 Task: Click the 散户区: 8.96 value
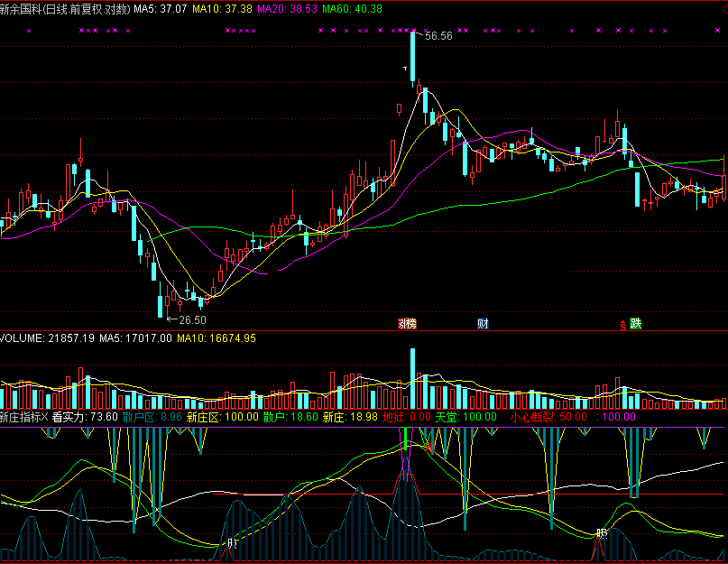[152, 417]
